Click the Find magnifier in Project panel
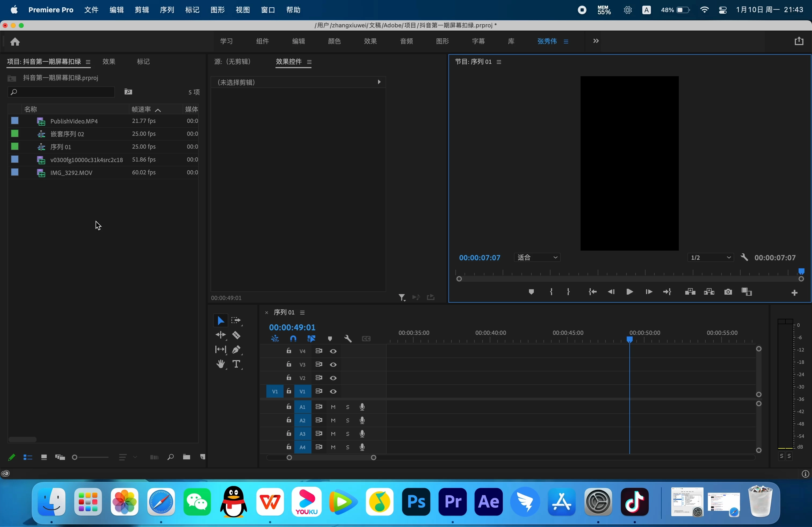The width and height of the screenshot is (812, 527). coord(170,458)
